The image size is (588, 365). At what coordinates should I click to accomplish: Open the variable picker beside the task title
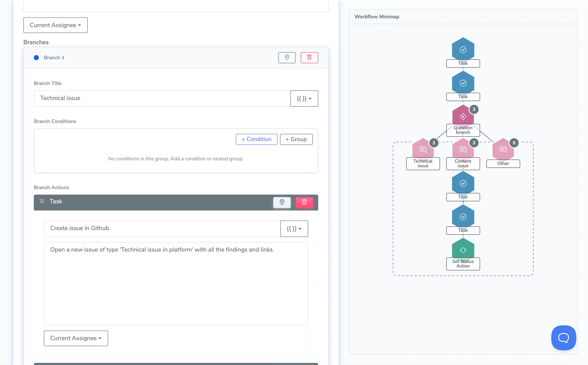pos(294,229)
